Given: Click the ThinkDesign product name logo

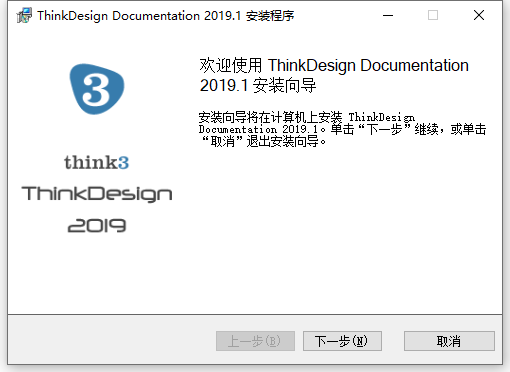Looking at the screenshot, I should point(97,194).
